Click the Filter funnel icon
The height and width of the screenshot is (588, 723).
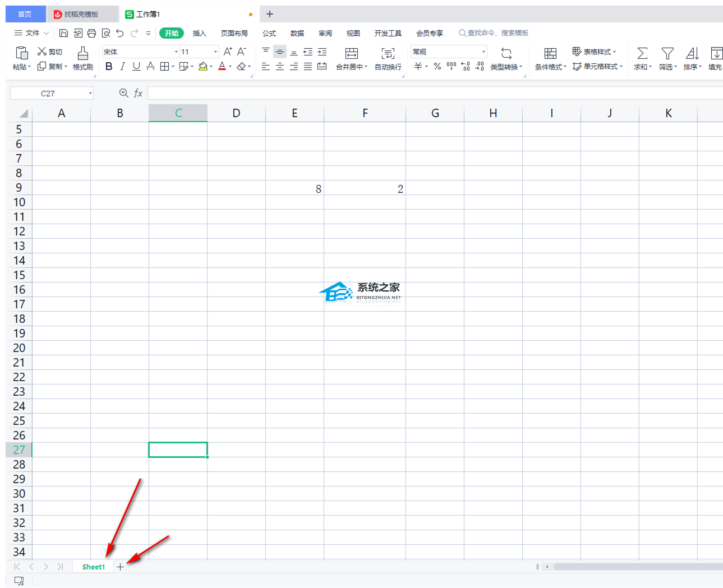(x=667, y=54)
